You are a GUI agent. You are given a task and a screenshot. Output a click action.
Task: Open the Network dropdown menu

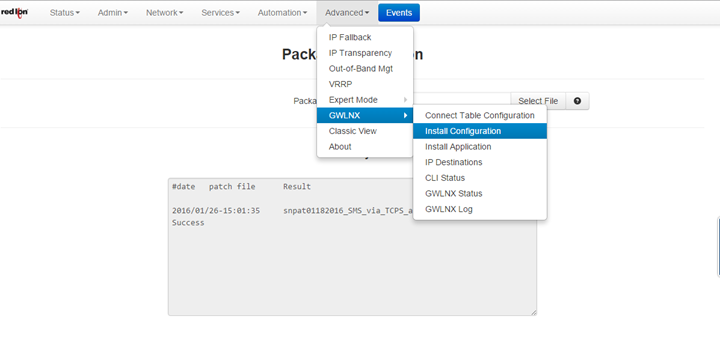pos(164,13)
